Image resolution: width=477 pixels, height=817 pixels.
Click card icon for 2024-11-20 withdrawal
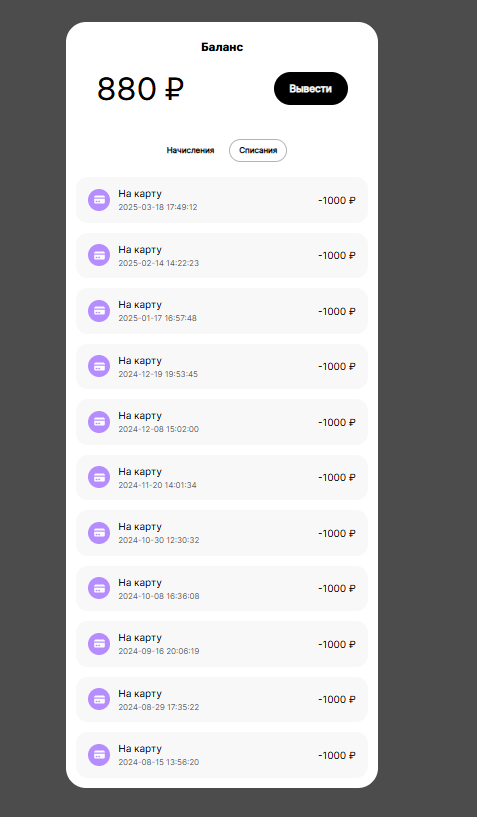[99, 477]
